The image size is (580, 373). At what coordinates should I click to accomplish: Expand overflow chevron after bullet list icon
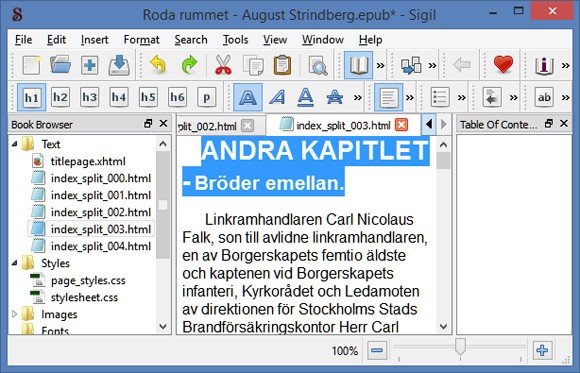(461, 98)
